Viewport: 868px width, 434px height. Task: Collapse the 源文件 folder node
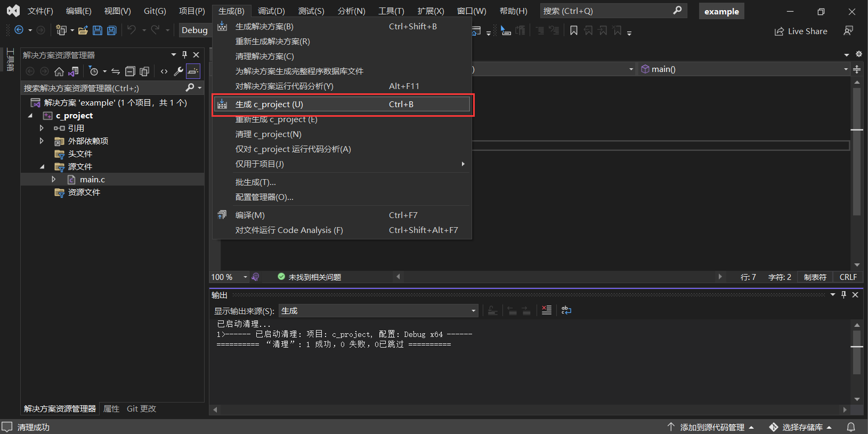pyautogui.click(x=42, y=167)
